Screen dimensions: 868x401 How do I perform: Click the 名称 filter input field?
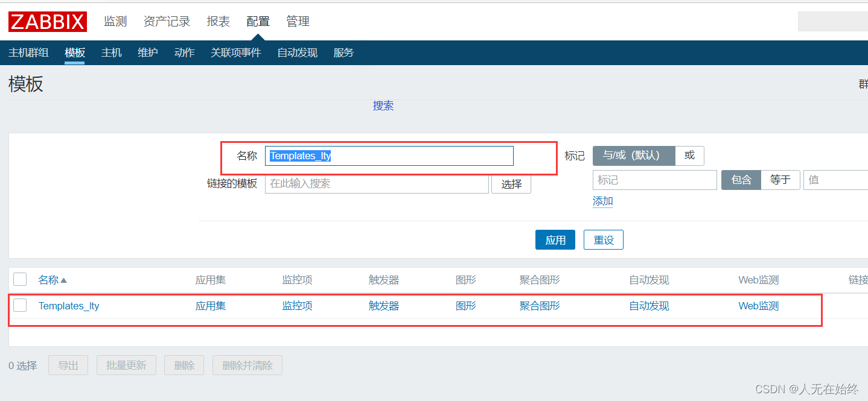[x=389, y=156]
